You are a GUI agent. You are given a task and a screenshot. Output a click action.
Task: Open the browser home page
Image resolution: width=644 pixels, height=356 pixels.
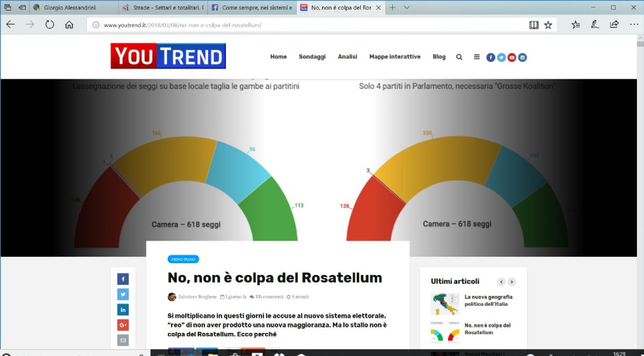(x=69, y=25)
